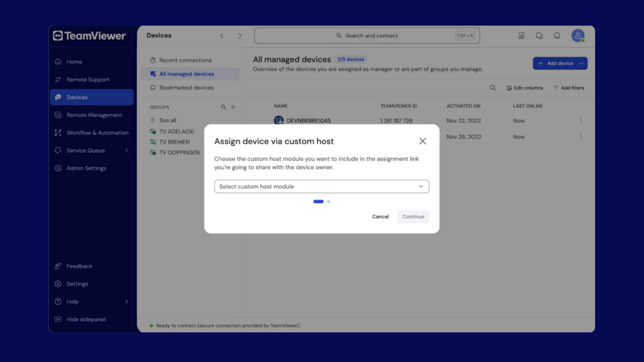The image size is (644, 362).
Task: Select All managed devices
Action: (190, 74)
